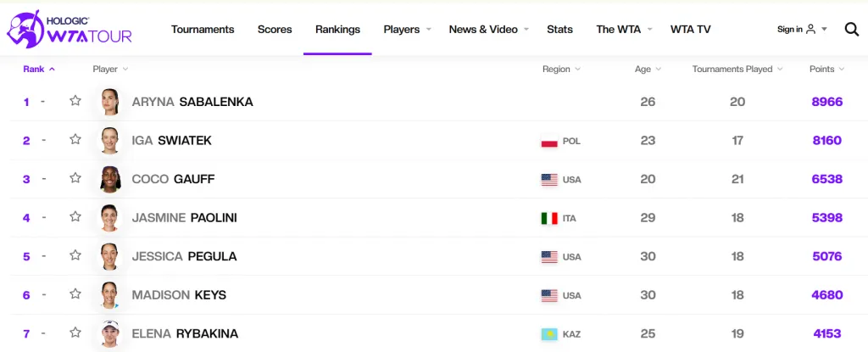Click rank number 7
The image size is (868, 352).
[x=26, y=333]
